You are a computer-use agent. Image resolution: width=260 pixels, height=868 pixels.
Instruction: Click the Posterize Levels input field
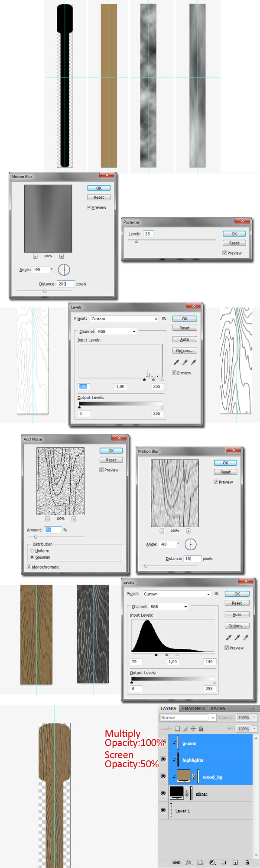coord(149,234)
